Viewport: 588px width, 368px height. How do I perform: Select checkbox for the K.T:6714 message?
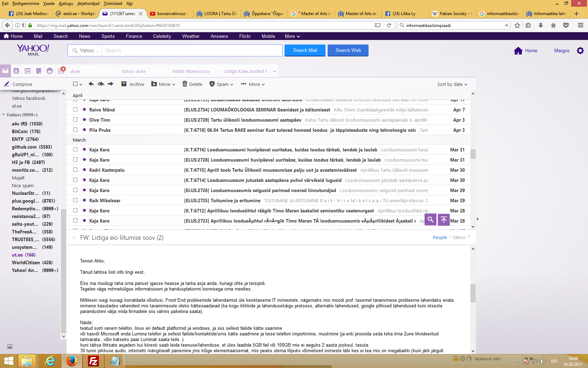(75, 180)
